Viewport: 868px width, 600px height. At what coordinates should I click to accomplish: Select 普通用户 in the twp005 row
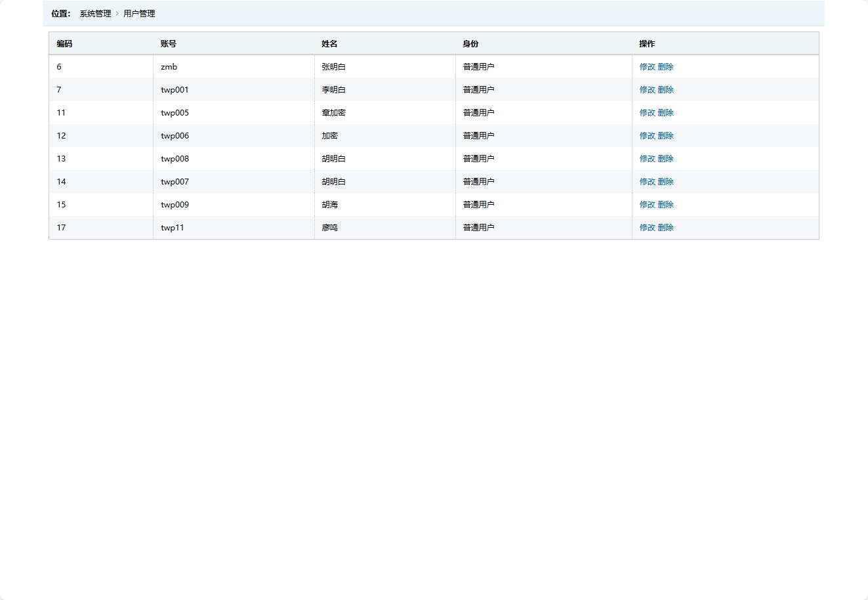[478, 113]
